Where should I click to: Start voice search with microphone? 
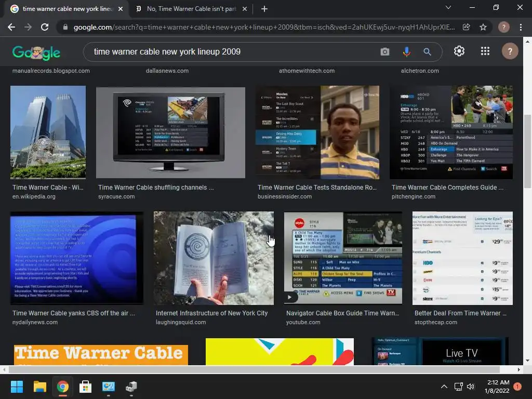click(406, 51)
